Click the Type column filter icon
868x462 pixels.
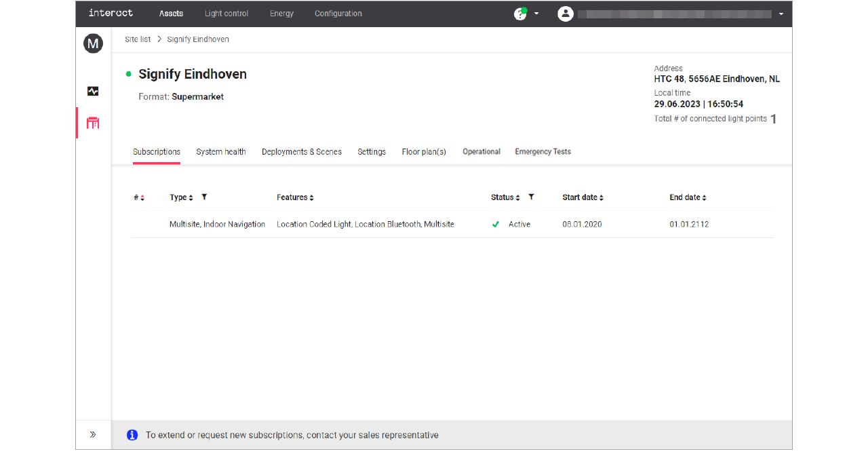pos(204,197)
